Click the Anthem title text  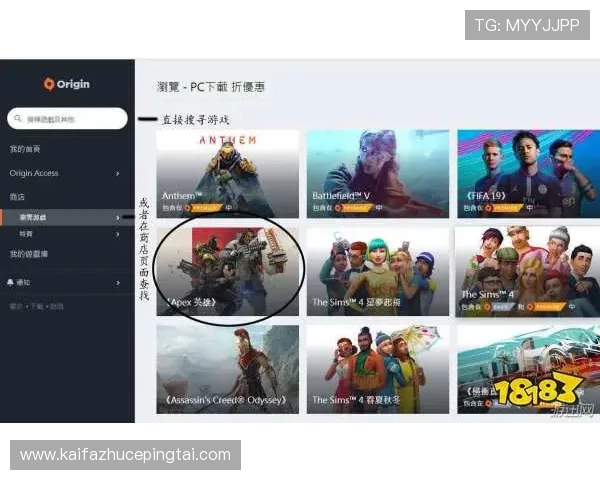tap(182, 196)
